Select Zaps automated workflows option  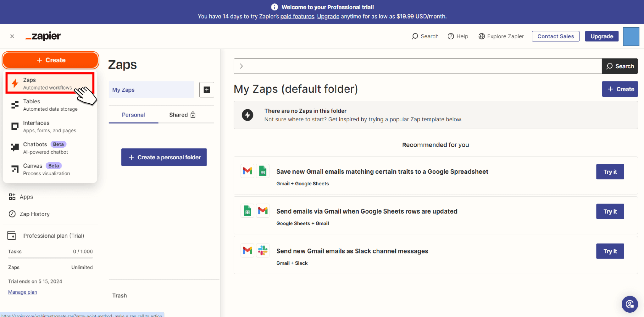tap(50, 83)
